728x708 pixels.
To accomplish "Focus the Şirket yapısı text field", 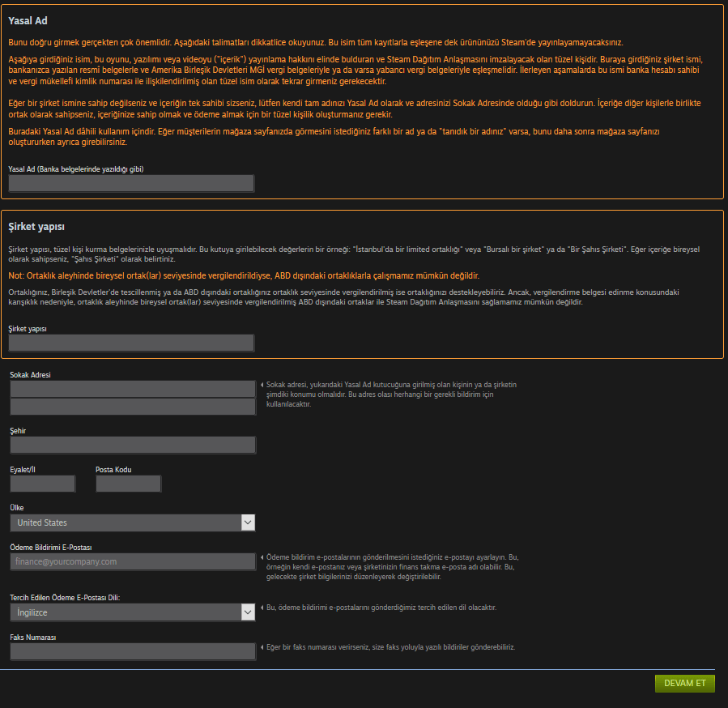I will point(131,343).
